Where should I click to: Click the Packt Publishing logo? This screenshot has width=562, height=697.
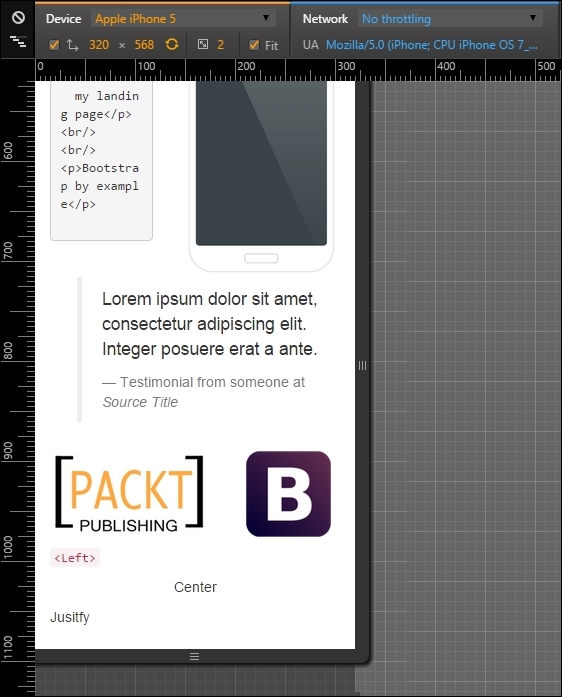click(129, 493)
